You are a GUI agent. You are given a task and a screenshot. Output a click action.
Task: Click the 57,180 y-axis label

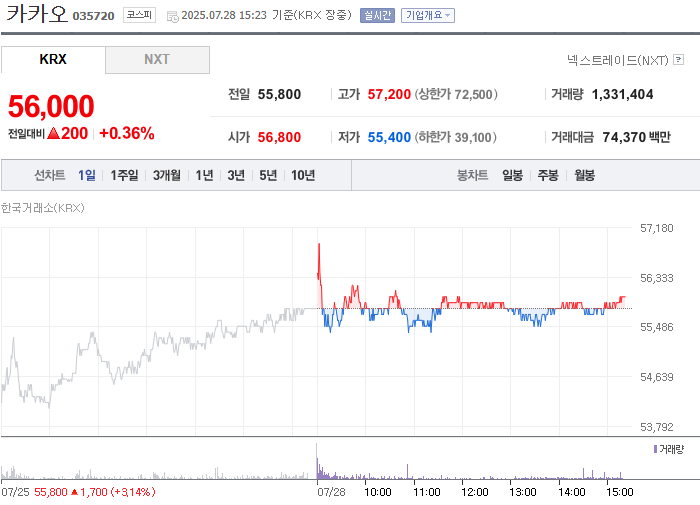[x=656, y=228]
